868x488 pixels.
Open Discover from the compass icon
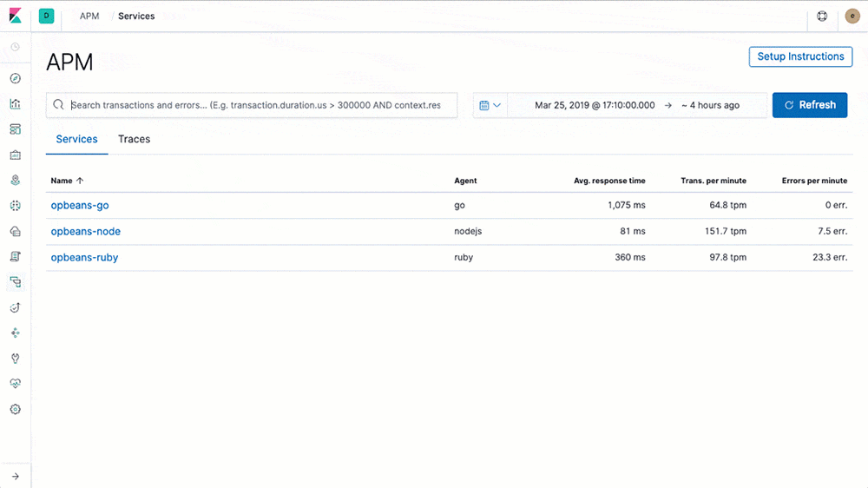pos(15,78)
